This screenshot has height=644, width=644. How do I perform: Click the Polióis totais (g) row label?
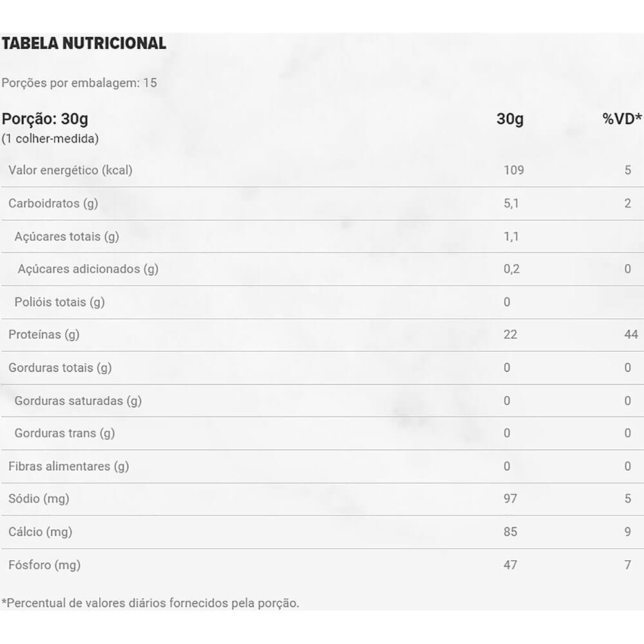coord(60,302)
